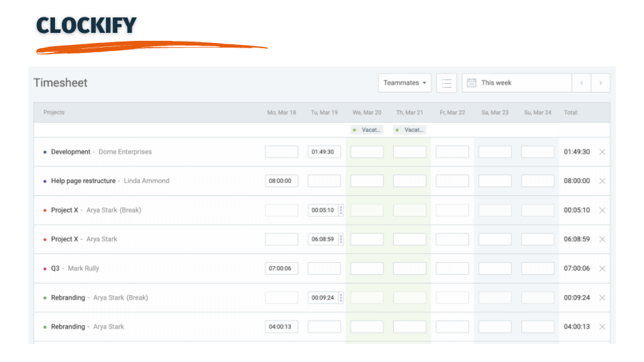The width and height of the screenshot is (644, 362).
Task: Select the Q3 project label
Action: coord(56,268)
